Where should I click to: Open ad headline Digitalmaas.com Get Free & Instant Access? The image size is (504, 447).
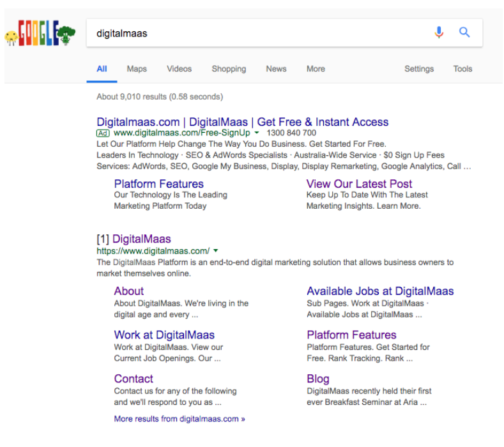(242, 122)
